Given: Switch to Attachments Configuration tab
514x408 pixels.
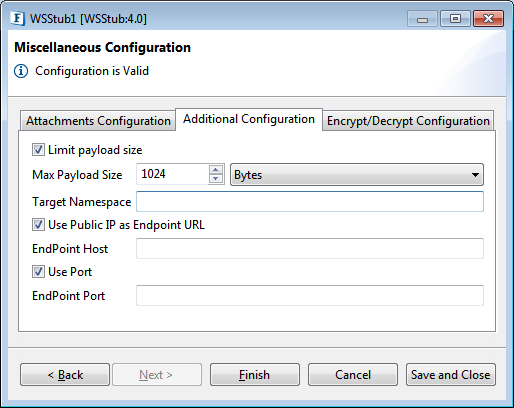Looking at the screenshot, I should pyautogui.click(x=98, y=121).
